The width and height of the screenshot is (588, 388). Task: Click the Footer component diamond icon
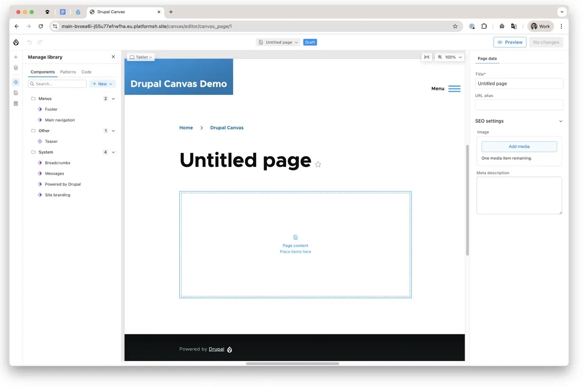click(40, 110)
